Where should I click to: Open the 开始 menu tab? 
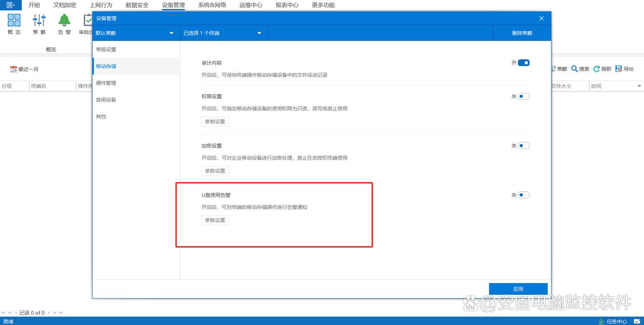(x=34, y=5)
